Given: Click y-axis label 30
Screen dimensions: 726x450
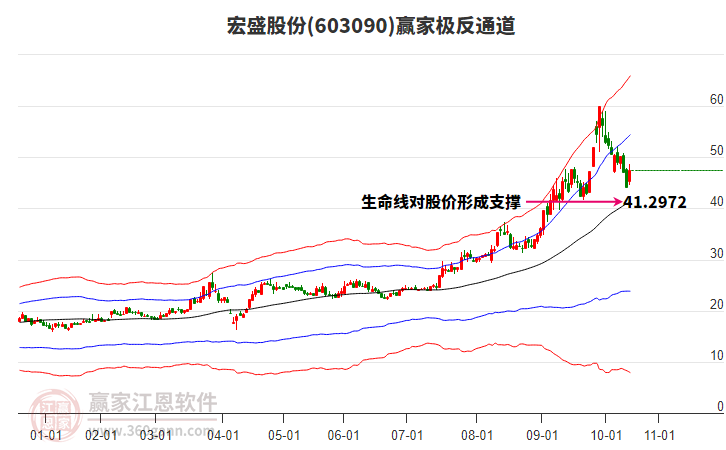Looking at the screenshot, I should 716,253.
